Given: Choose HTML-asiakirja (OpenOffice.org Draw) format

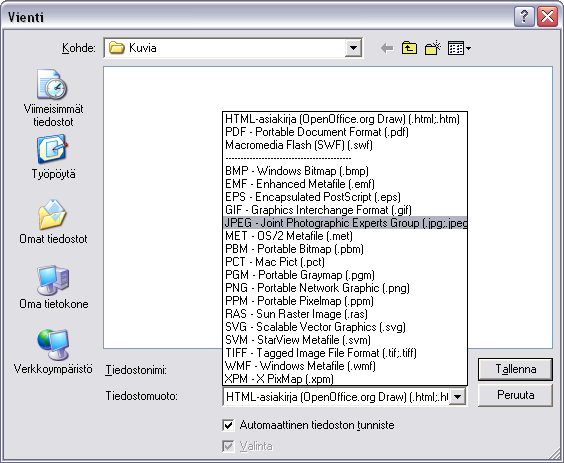Looking at the screenshot, I should pyautogui.click(x=345, y=119).
